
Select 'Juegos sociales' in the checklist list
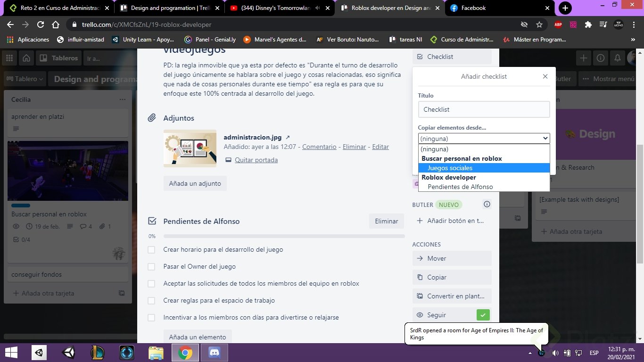(450, 168)
